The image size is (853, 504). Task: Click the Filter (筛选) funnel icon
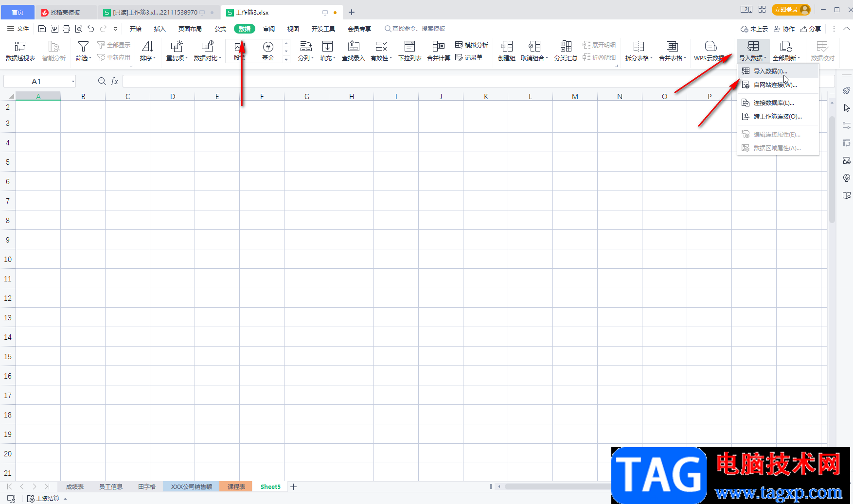(83, 47)
